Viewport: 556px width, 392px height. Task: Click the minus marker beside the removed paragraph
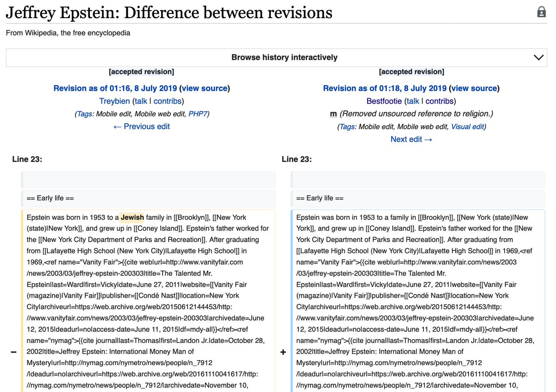tap(13, 352)
